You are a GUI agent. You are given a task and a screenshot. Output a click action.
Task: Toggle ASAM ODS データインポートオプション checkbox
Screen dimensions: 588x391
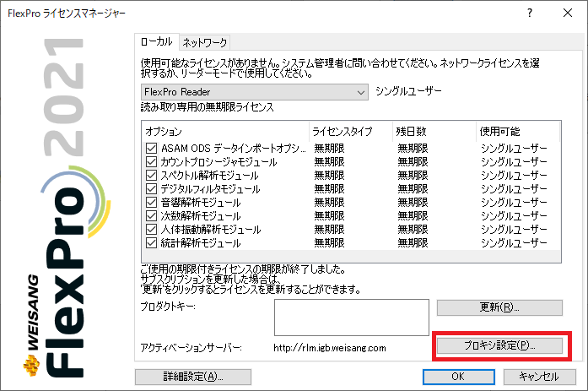pos(151,149)
